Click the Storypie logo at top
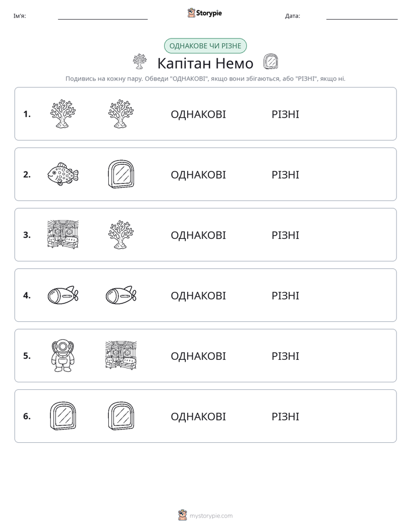The width and height of the screenshot is (411, 532). [204, 13]
